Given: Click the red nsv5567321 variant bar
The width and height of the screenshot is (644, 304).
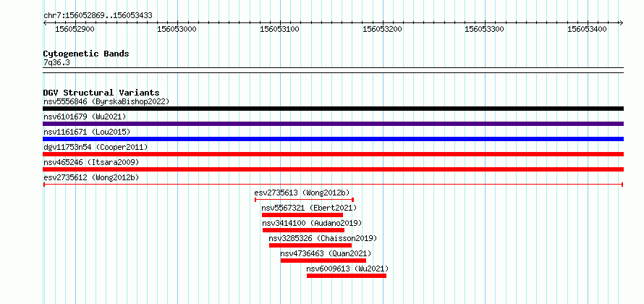Looking at the screenshot, I should [x=302, y=215].
